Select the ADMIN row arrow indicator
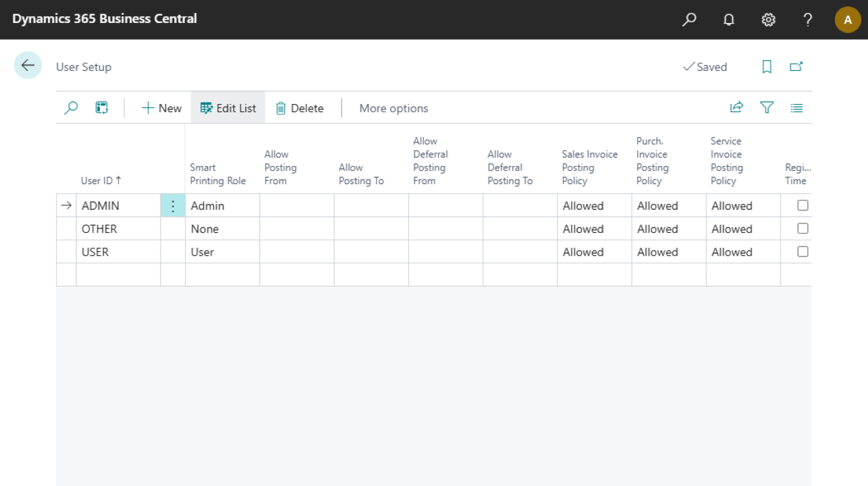Viewport: 868px width, 486px height. pyautogui.click(x=66, y=206)
